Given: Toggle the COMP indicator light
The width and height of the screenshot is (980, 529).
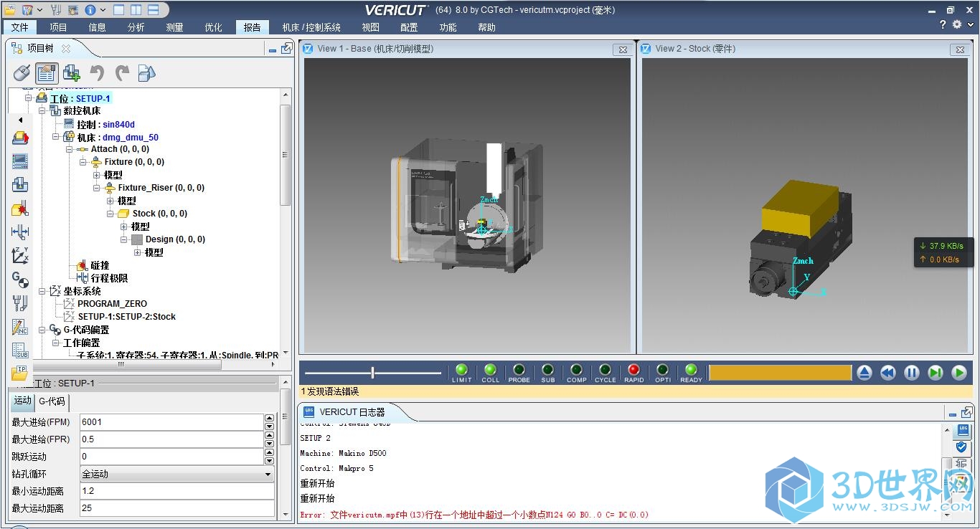Looking at the screenshot, I should (576, 370).
